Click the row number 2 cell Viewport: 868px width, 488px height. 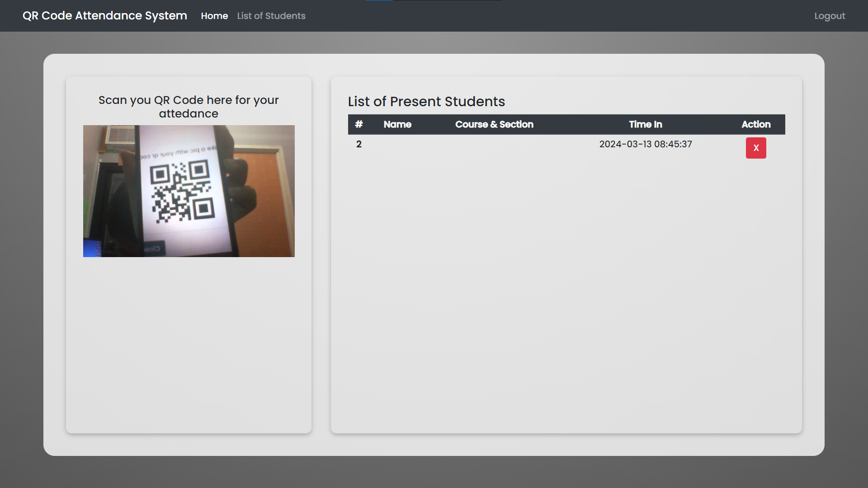[x=359, y=144]
